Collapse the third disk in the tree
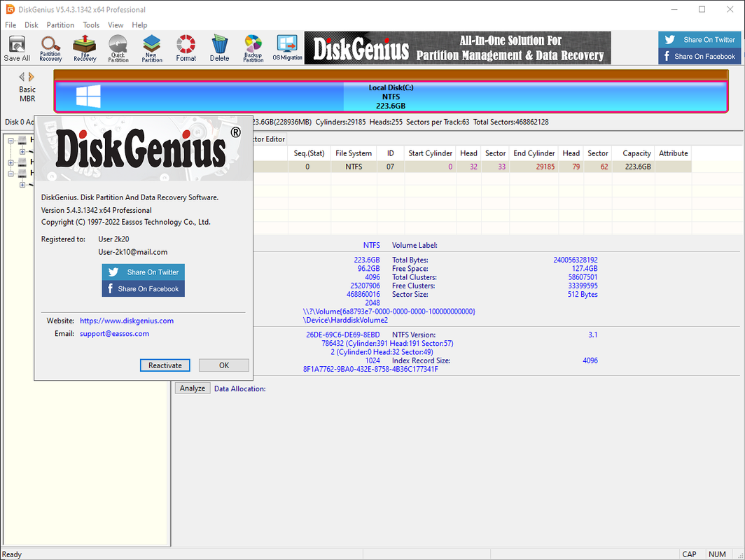The image size is (745, 560). pyautogui.click(x=11, y=174)
